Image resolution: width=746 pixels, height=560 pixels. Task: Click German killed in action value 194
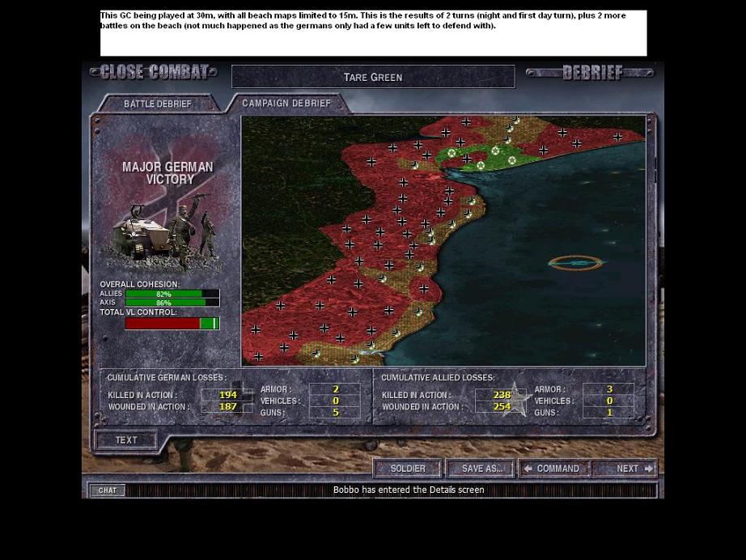[228, 395]
